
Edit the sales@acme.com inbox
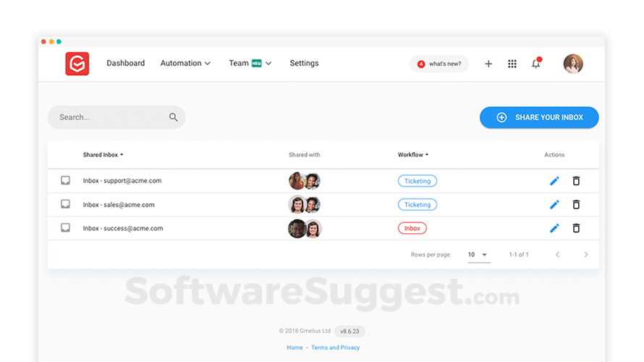pos(554,205)
